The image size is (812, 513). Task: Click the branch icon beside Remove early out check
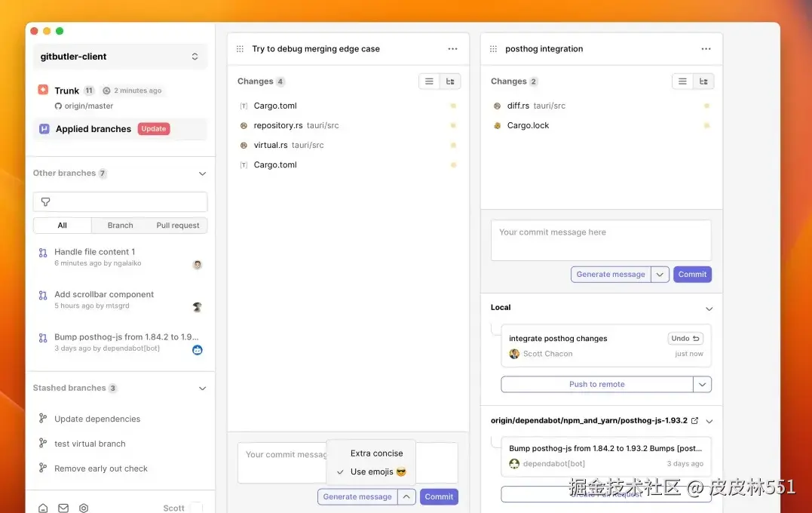click(x=43, y=468)
